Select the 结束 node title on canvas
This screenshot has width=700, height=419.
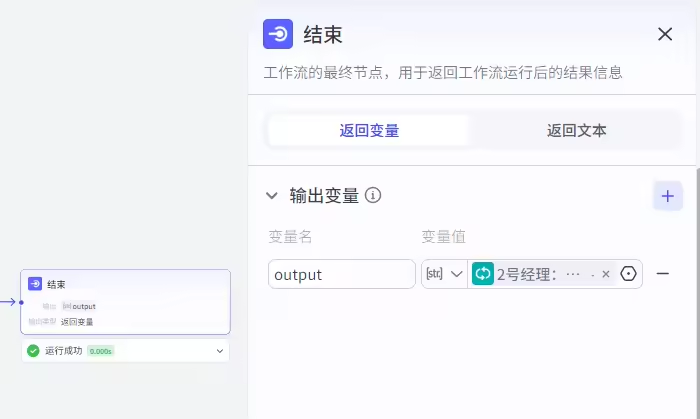(57, 284)
